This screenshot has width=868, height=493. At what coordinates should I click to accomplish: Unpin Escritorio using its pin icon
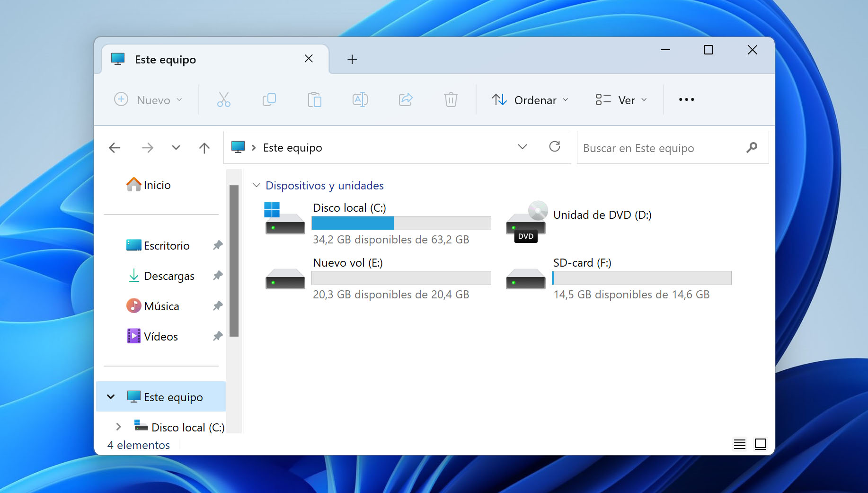pos(217,245)
